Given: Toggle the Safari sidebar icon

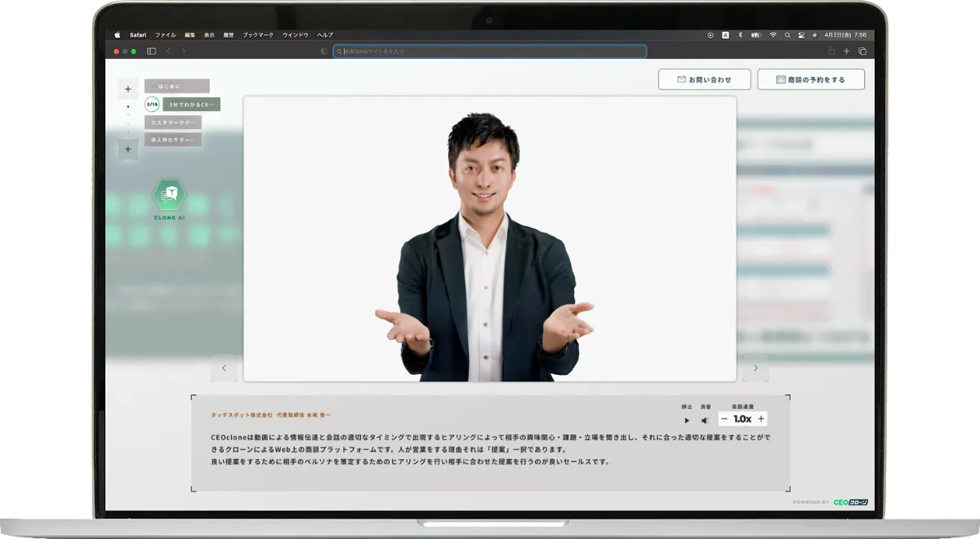Looking at the screenshot, I should (151, 51).
